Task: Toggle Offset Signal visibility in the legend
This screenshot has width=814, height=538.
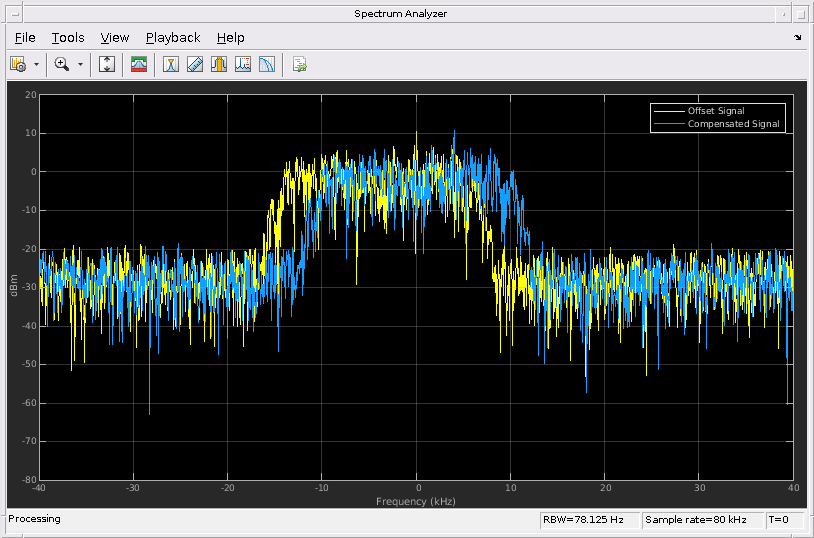Action: pyautogui.click(x=715, y=110)
